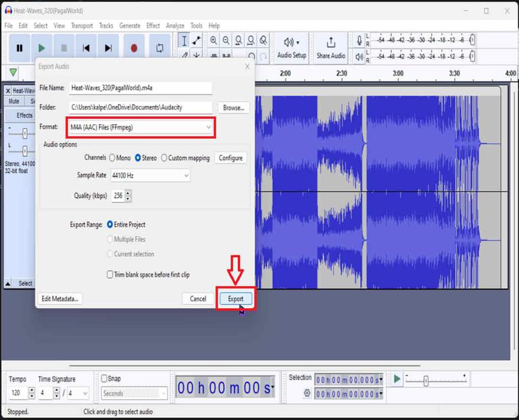Select the Mono channel radio button
This screenshot has height=420, width=519.
click(x=112, y=158)
